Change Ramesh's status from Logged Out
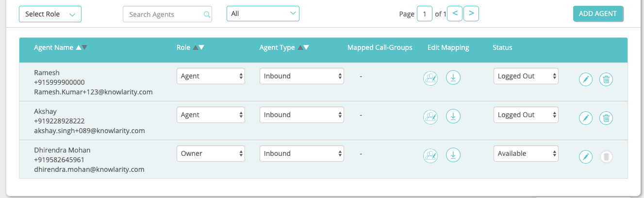Screen dimensions: 644x198 (526, 76)
